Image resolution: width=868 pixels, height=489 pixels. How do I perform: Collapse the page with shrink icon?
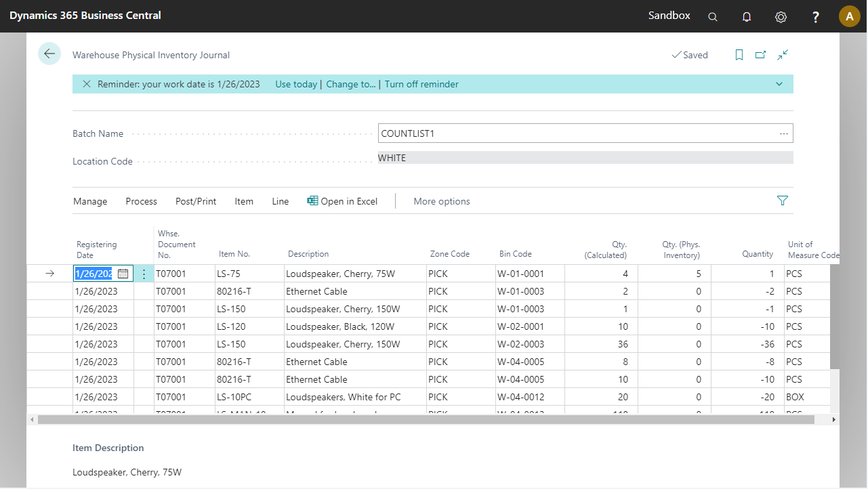coord(783,55)
